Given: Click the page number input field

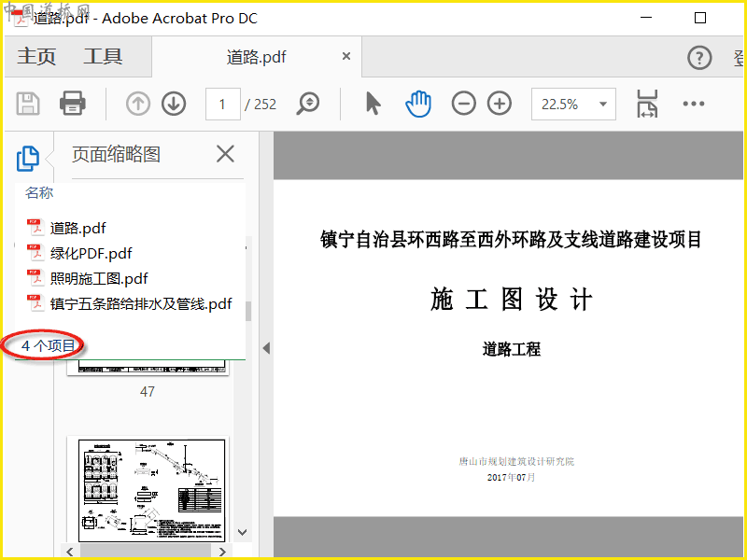Looking at the screenshot, I should 222,105.
